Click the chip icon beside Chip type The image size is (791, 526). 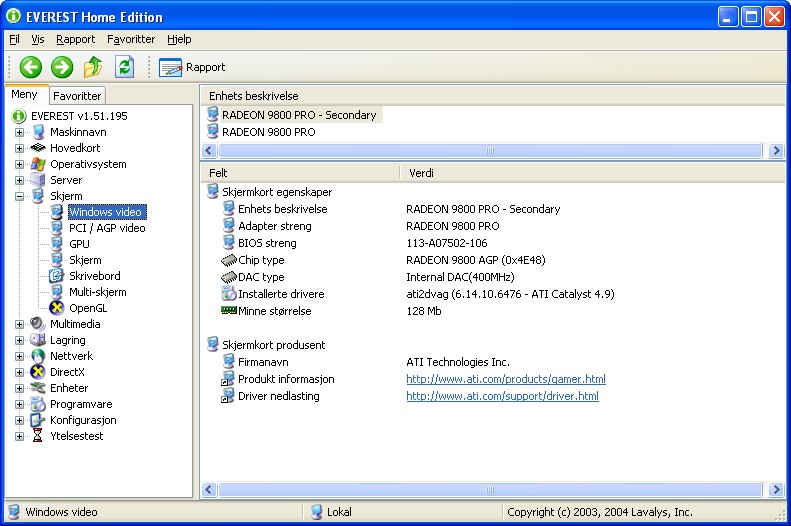[229, 260]
